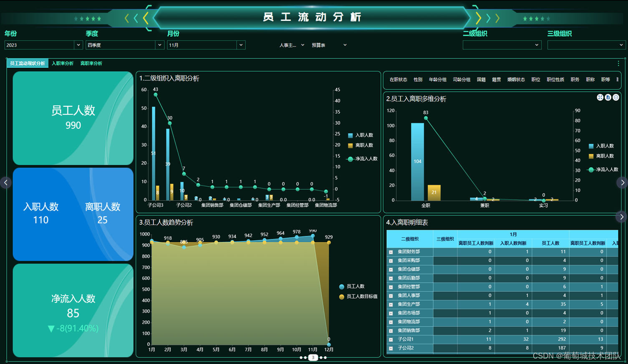628x364 pixels.
Task: Toggle 员工人数 legend in trend chart
Action: point(352,286)
